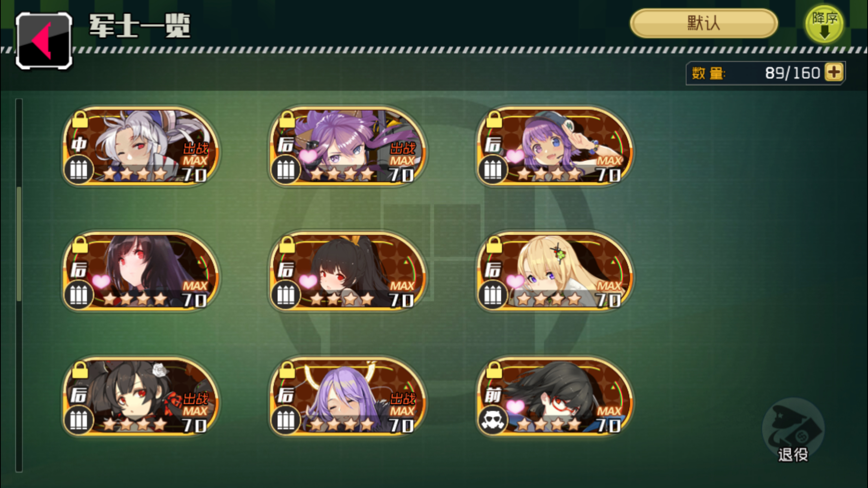Click the bullet icon on rose-hairpin girl card
The height and width of the screenshot is (488, 868).
pyautogui.click(x=79, y=420)
